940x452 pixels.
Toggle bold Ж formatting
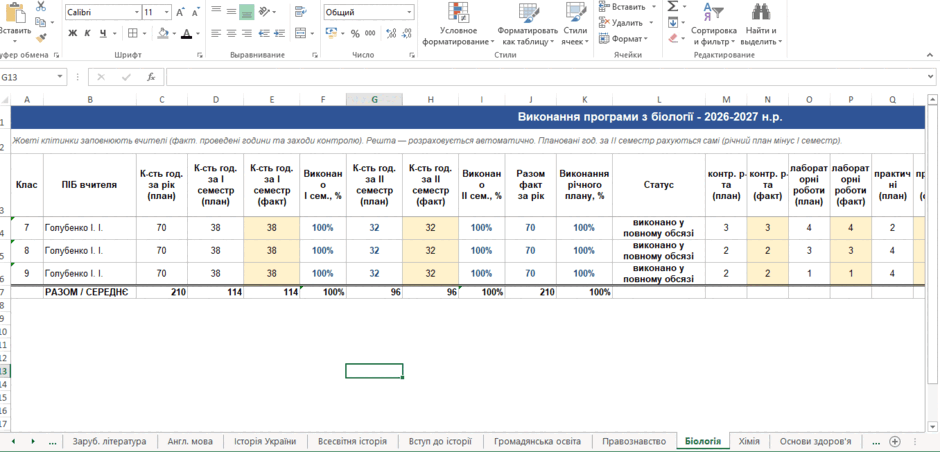(x=73, y=33)
